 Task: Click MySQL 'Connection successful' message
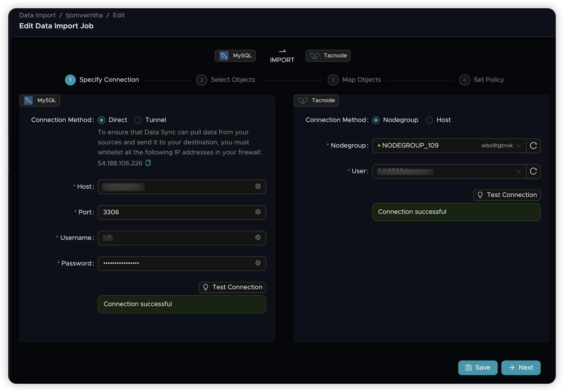pyautogui.click(x=182, y=304)
